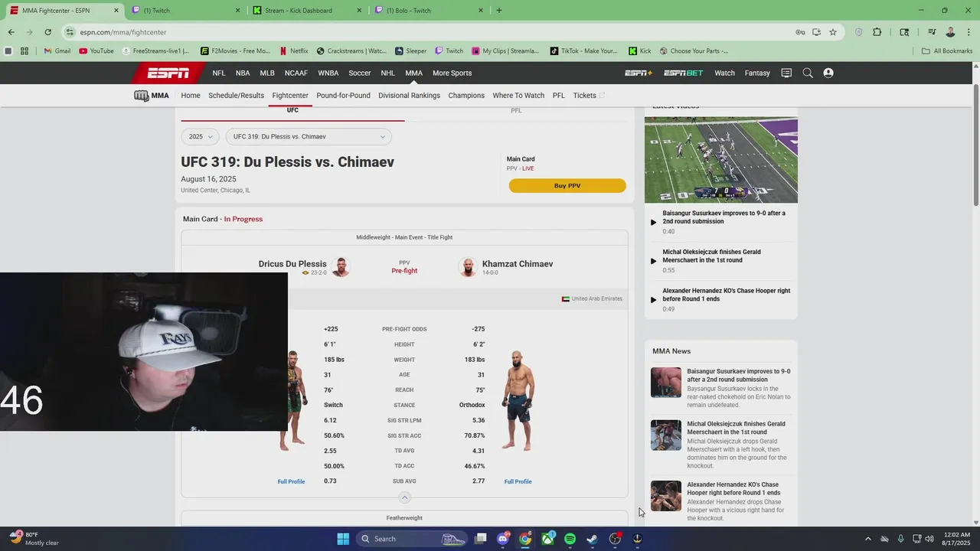Click the ESPN logo in header
This screenshot has width=980, height=551.
[168, 73]
